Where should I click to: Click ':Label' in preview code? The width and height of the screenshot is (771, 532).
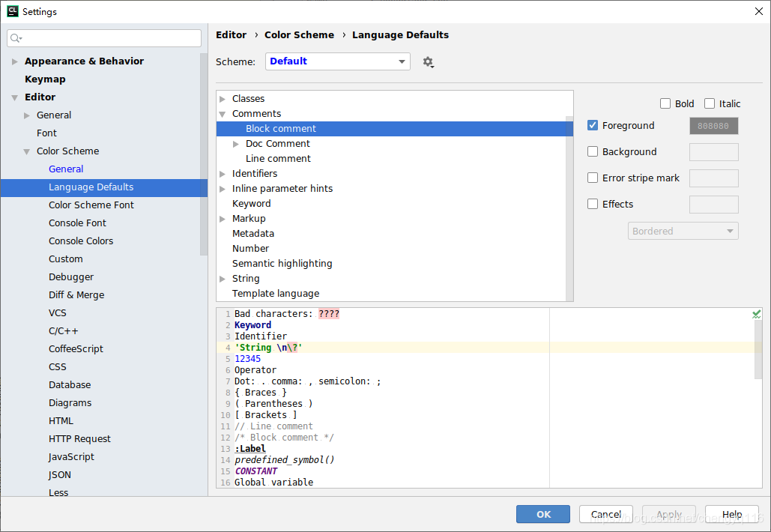tap(250, 449)
